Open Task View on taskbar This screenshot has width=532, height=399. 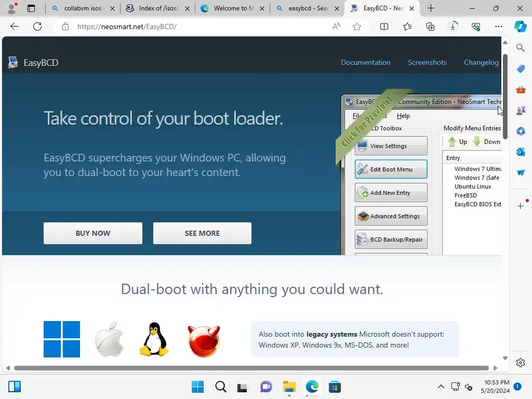pos(243,387)
